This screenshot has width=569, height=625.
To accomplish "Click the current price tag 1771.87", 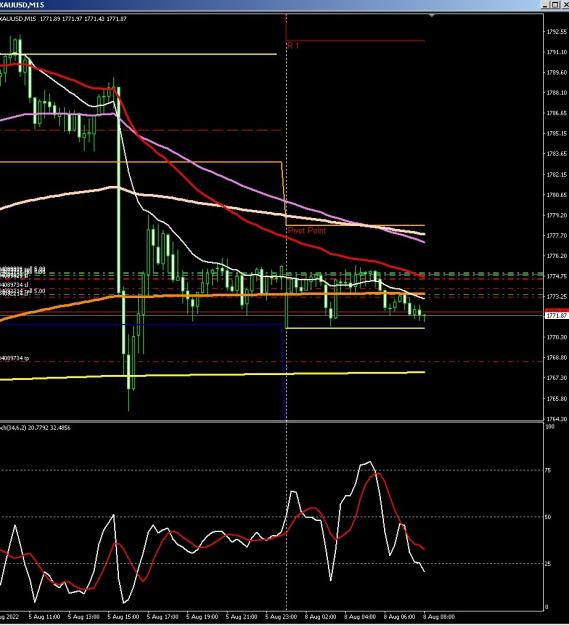I will pos(556,316).
